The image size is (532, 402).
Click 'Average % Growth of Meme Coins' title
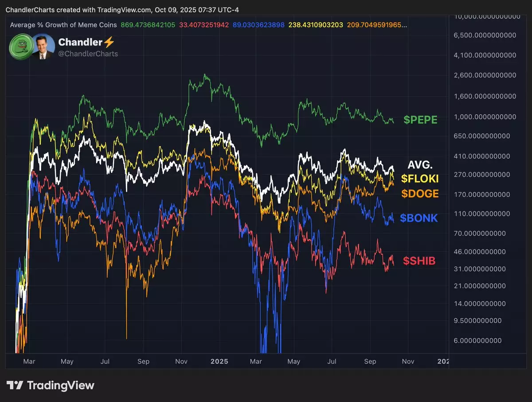(x=63, y=25)
